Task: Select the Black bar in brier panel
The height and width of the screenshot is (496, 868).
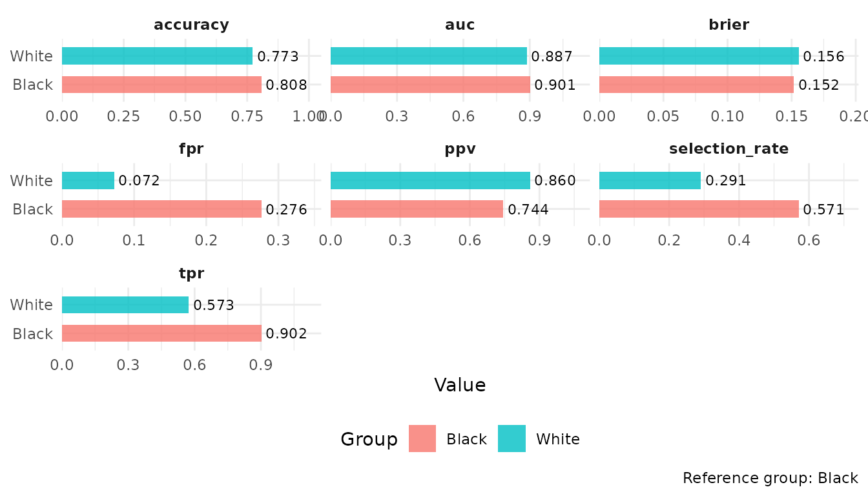Action: [696, 85]
